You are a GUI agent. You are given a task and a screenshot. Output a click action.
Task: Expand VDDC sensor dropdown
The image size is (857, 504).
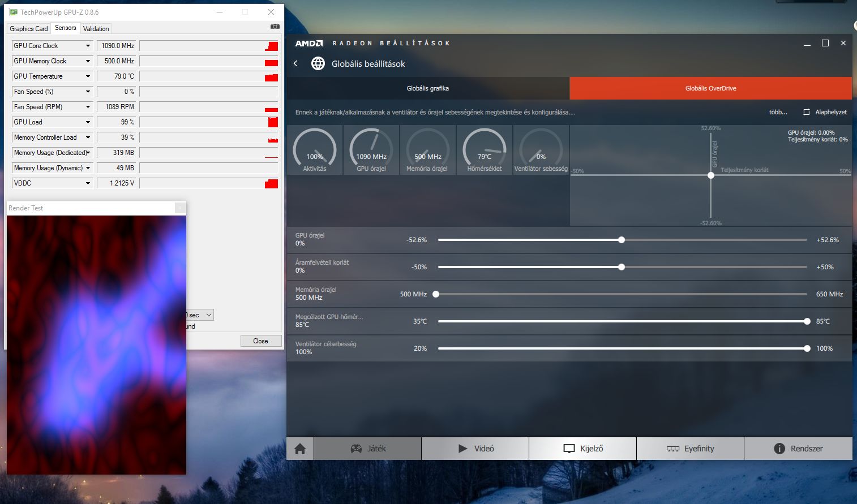88,183
